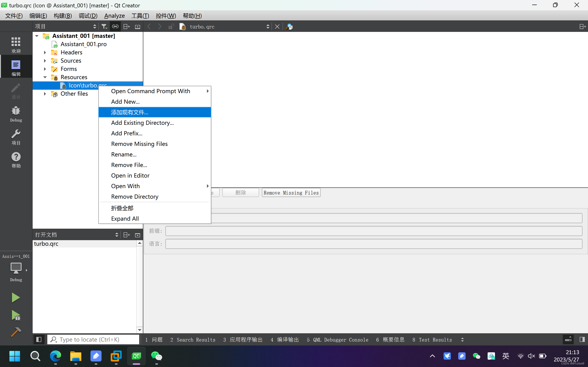Toggle the left sidebar visibility button
Screen dimensions: 588x367
(39, 339)
